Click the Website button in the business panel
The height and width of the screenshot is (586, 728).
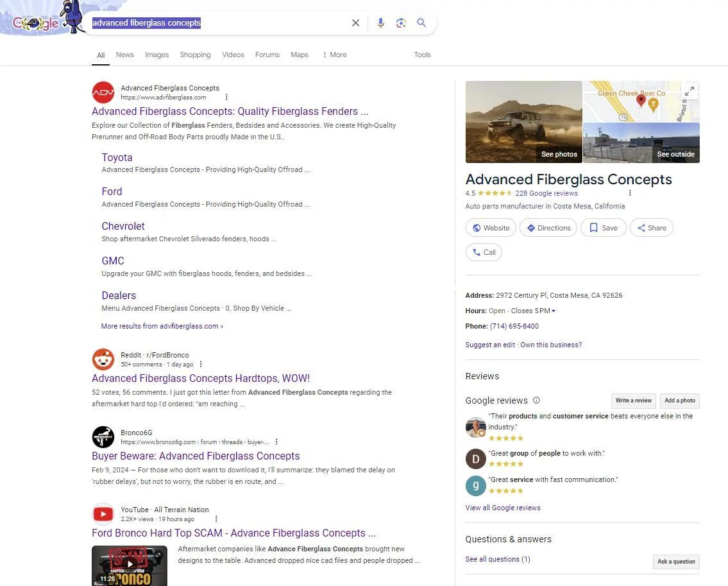coord(491,228)
